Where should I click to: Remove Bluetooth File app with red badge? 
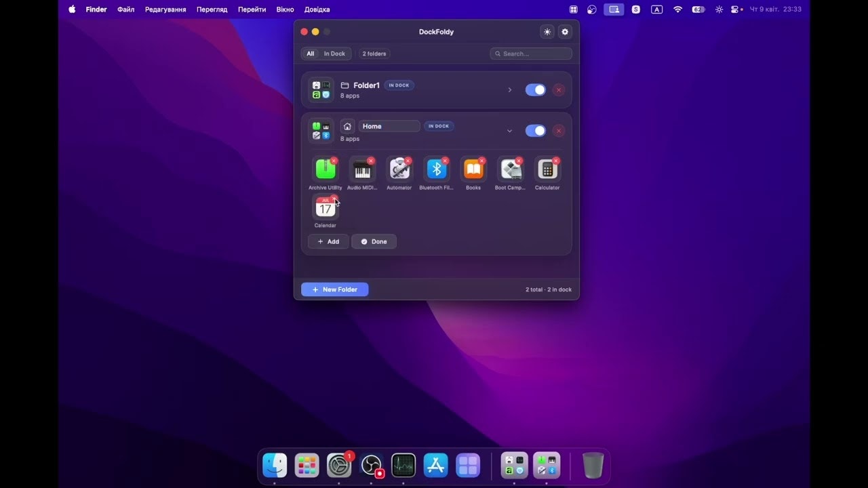pos(445,161)
